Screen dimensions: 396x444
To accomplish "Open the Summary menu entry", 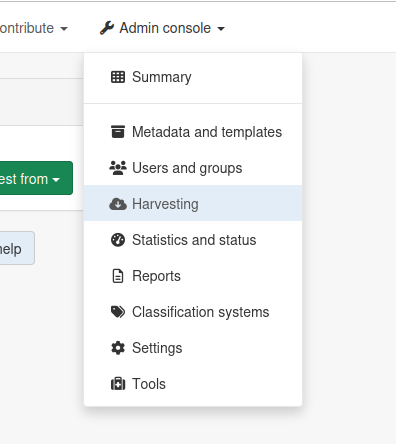I will 193,77.
